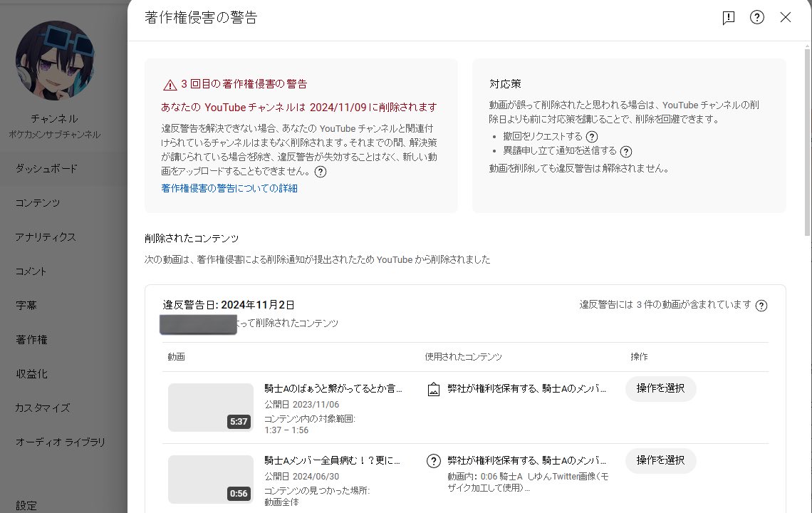Click the 1:37 – 1:56 range text

[286, 430]
